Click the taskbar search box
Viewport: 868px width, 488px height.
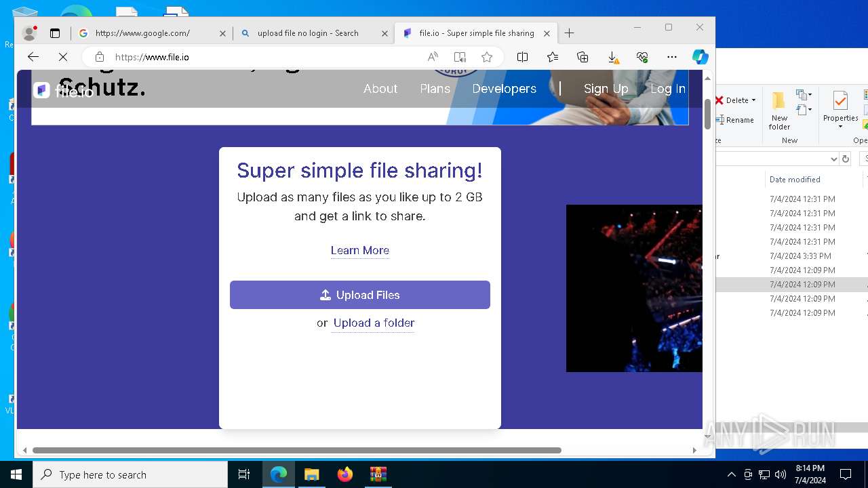[130, 474]
